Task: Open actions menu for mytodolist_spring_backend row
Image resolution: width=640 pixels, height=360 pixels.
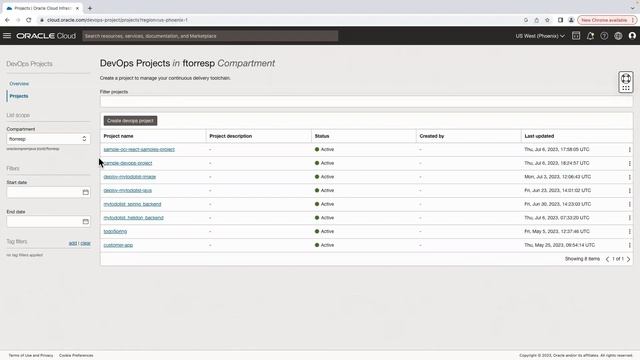Action: tap(629, 204)
